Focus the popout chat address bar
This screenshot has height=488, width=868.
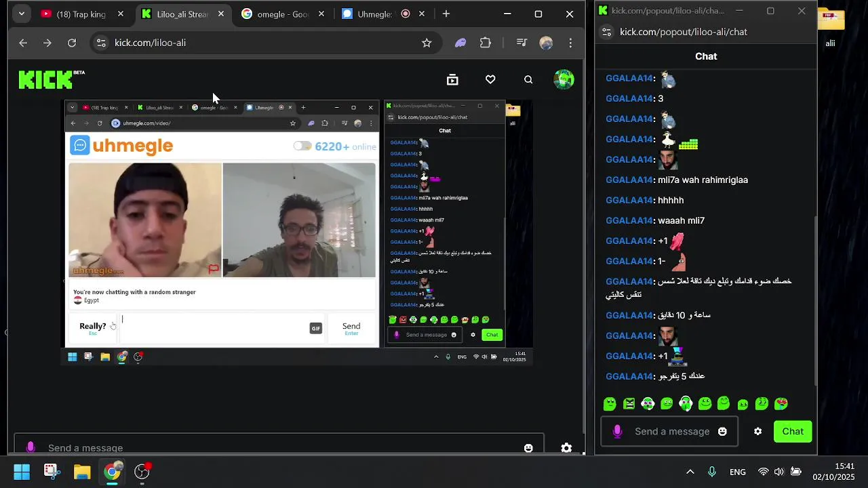(684, 32)
